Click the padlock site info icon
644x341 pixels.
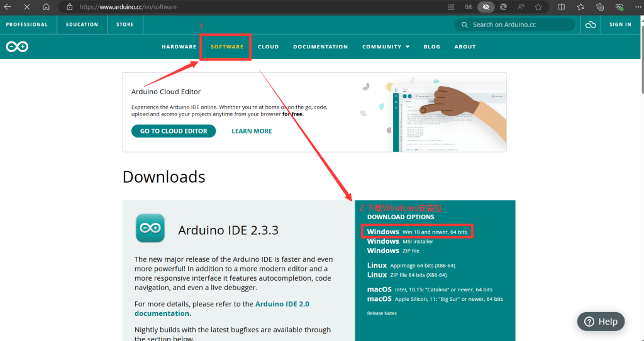tap(69, 8)
